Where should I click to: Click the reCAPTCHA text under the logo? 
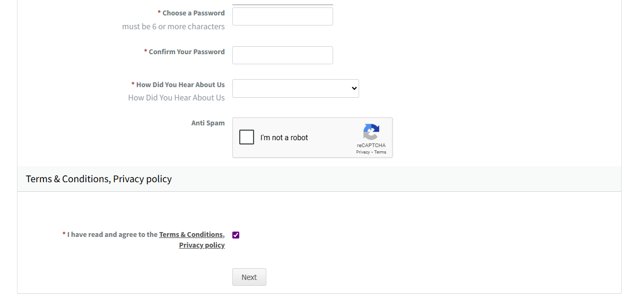(x=371, y=145)
